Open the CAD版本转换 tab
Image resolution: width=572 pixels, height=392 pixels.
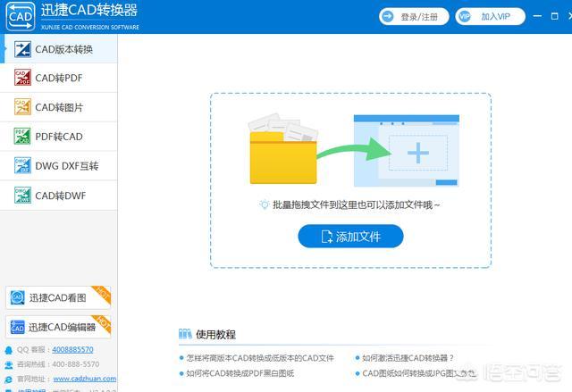point(59,49)
